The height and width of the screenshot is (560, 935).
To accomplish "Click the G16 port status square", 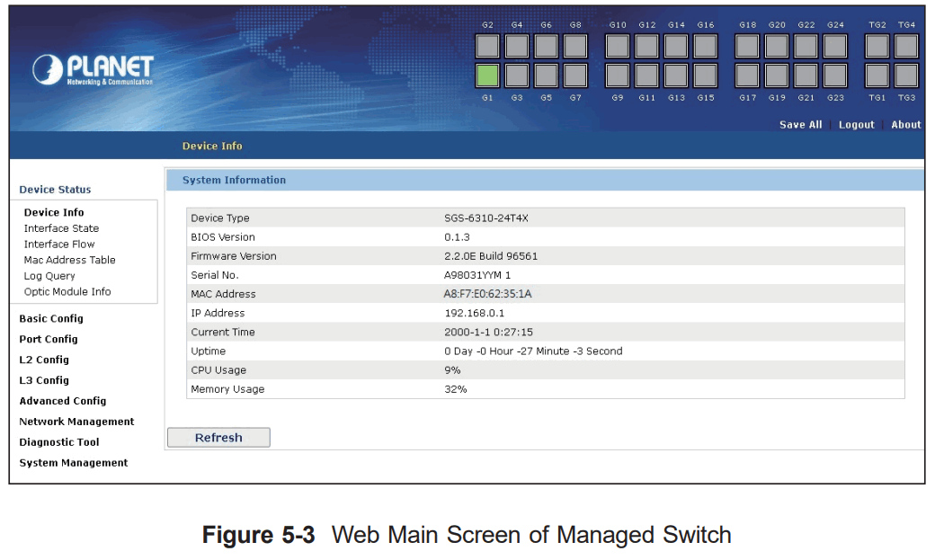I will click(706, 45).
